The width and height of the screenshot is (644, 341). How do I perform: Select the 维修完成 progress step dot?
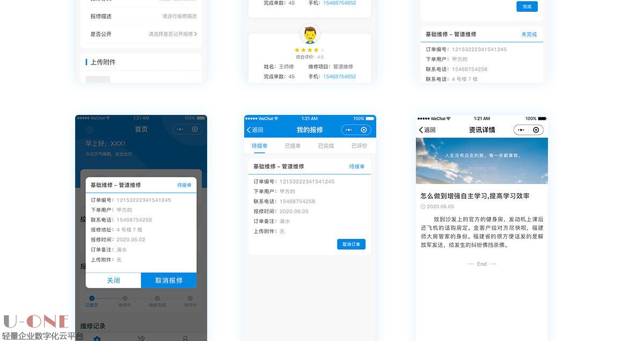(x=157, y=298)
